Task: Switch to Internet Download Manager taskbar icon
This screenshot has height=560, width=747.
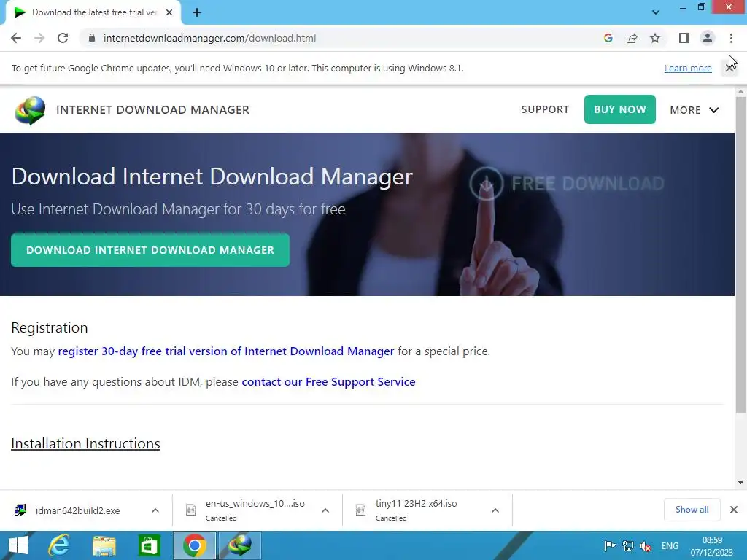Action: click(x=239, y=545)
